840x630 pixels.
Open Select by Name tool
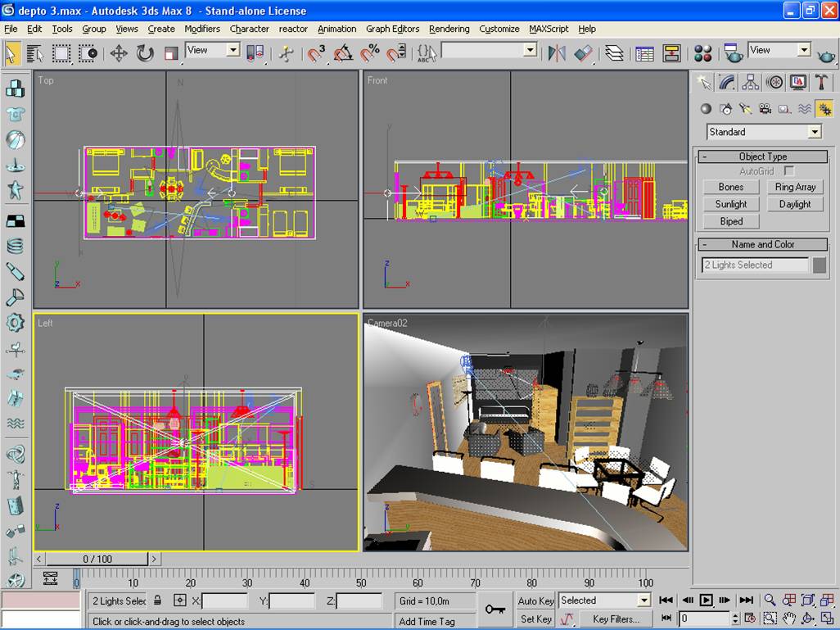[35, 53]
